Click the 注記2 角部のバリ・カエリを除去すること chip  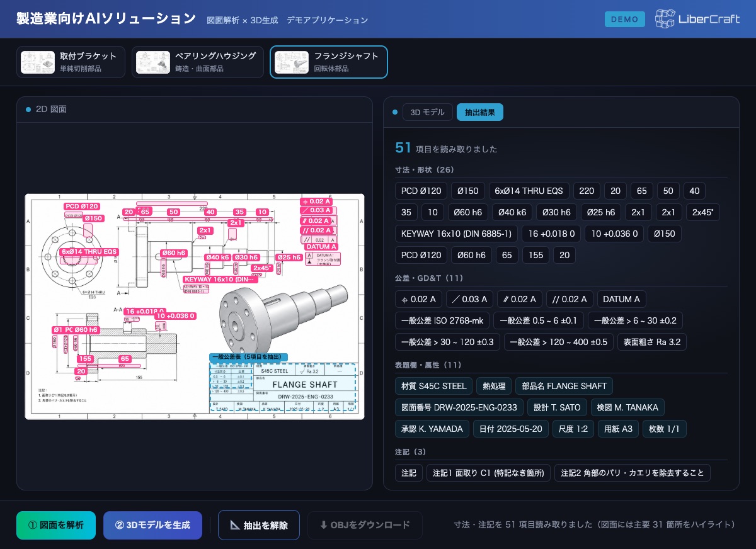click(633, 473)
